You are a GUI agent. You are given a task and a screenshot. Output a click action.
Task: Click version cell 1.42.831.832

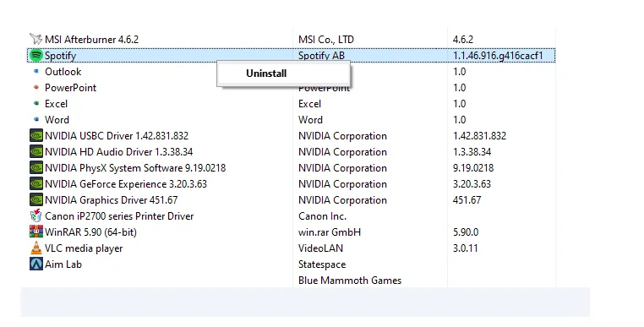[480, 135]
